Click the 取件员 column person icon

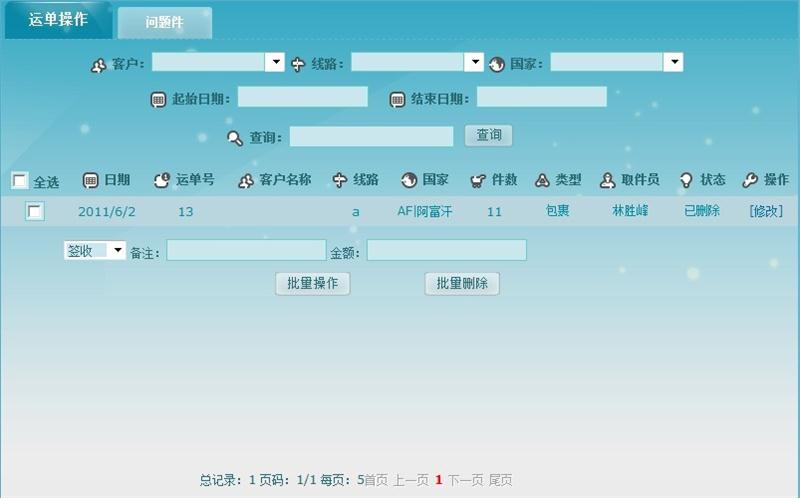[607, 180]
